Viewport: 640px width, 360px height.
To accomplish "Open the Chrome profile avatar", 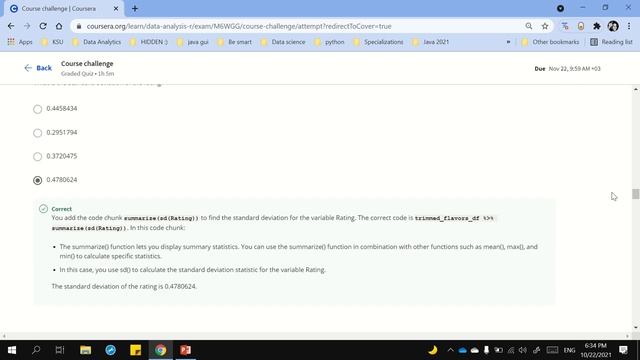I will (613, 26).
